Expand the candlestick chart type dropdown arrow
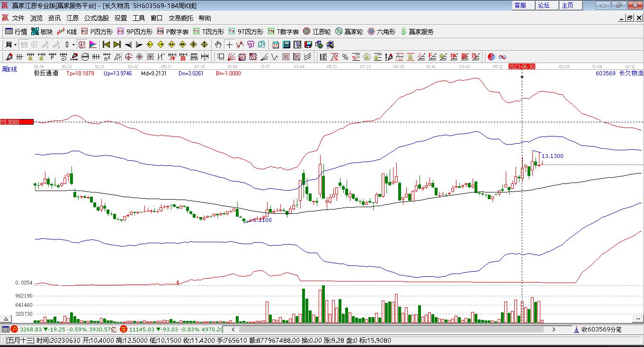 pyautogui.click(x=73, y=45)
